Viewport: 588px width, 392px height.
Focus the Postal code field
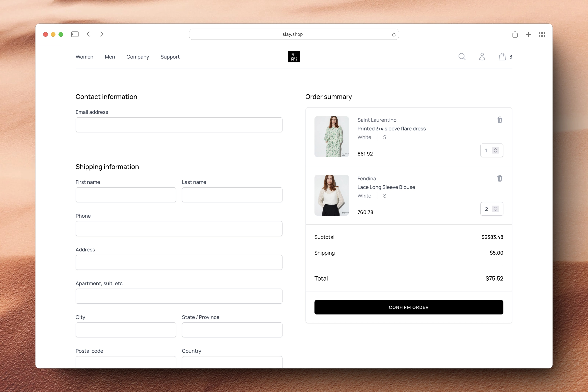126,362
